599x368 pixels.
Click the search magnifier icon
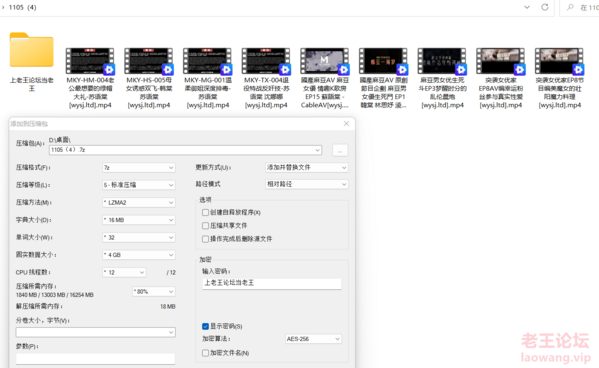click(x=570, y=7)
